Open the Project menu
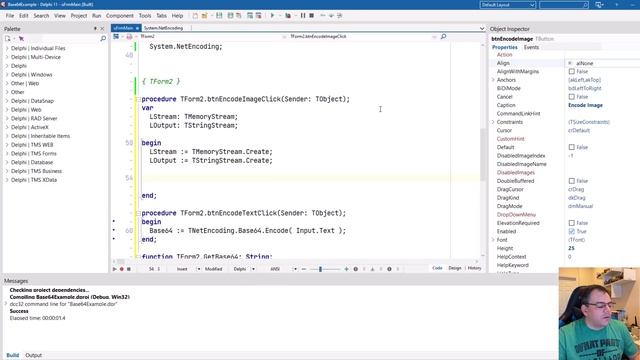 [79, 16]
